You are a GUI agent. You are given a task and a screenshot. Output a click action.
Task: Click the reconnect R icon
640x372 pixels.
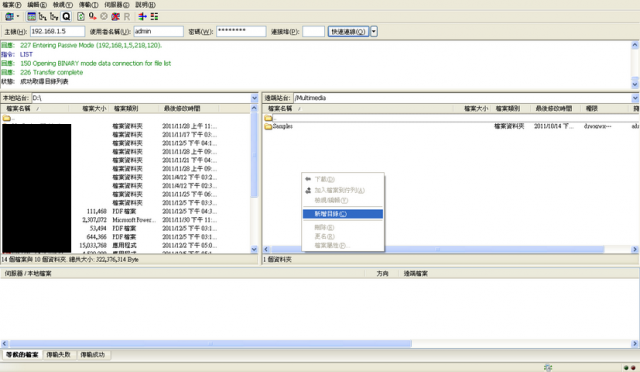point(127,17)
